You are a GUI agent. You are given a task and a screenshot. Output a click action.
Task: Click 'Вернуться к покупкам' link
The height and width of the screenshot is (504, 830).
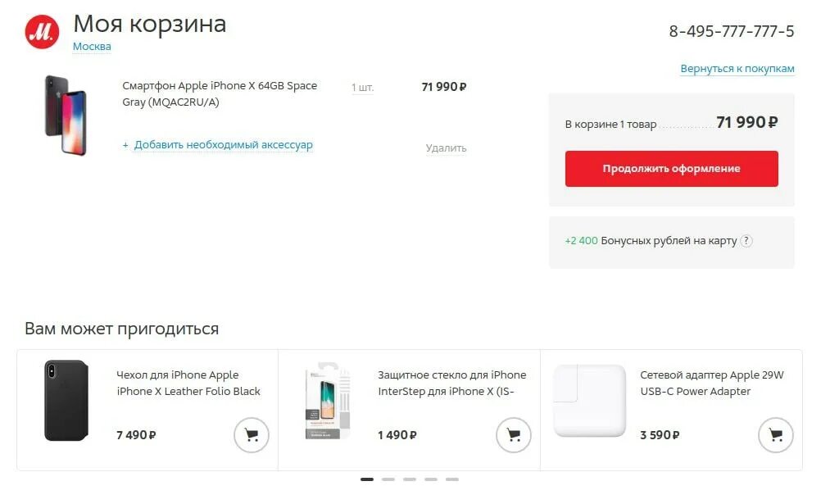[x=737, y=69]
